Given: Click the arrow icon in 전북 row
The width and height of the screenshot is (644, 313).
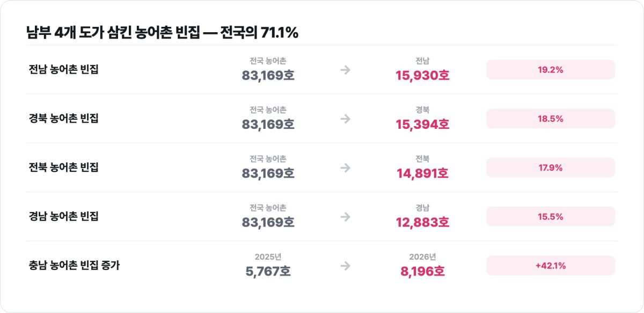Looking at the screenshot, I should pos(346,168).
